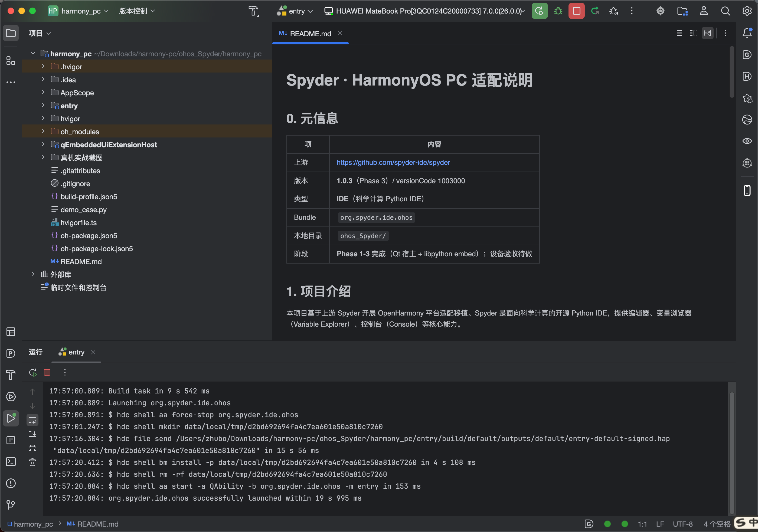
Task: Expand the 外部库 node
Action: [33, 274]
